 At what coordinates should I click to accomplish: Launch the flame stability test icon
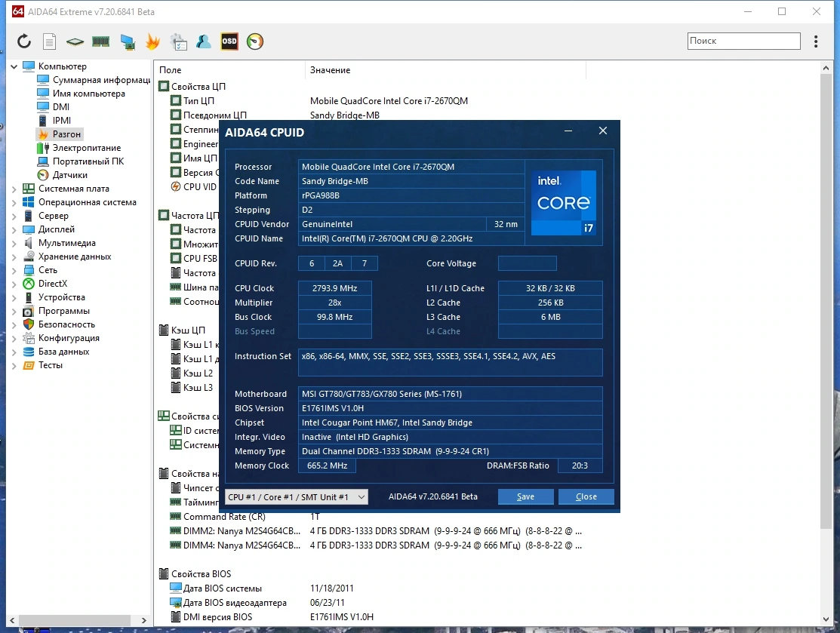click(152, 41)
